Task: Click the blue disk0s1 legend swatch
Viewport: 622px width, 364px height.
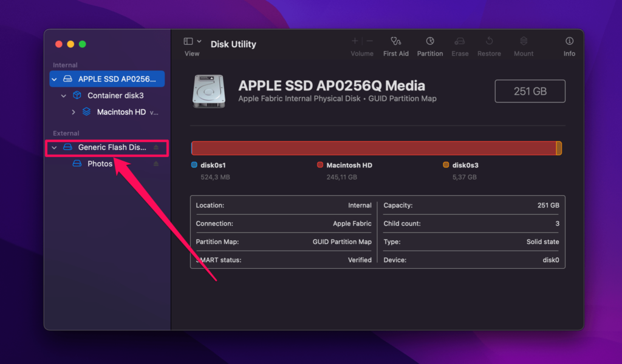Action: point(194,165)
